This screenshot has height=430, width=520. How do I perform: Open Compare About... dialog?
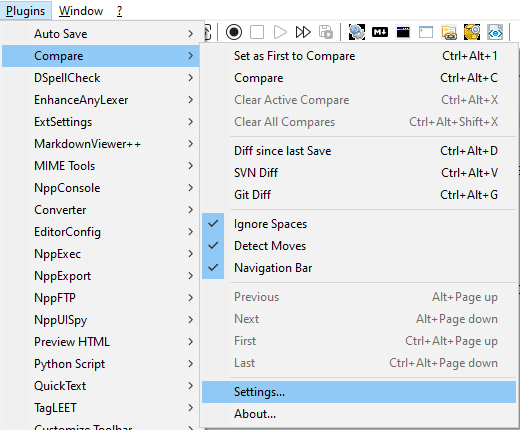(359, 414)
